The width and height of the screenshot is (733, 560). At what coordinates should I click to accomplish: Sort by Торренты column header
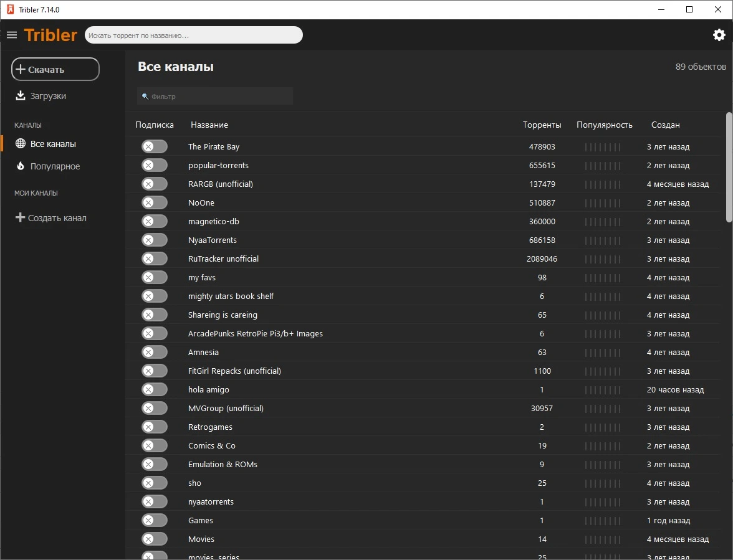(x=542, y=125)
